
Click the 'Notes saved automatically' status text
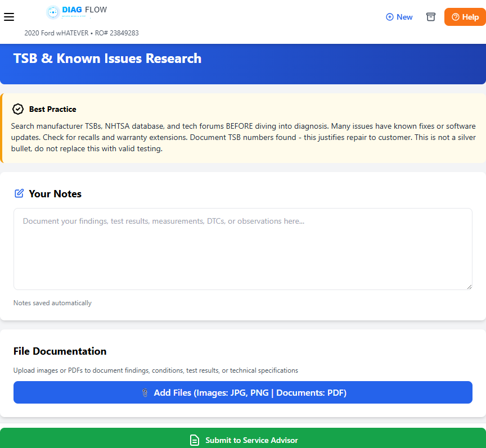pyautogui.click(x=52, y=303)
